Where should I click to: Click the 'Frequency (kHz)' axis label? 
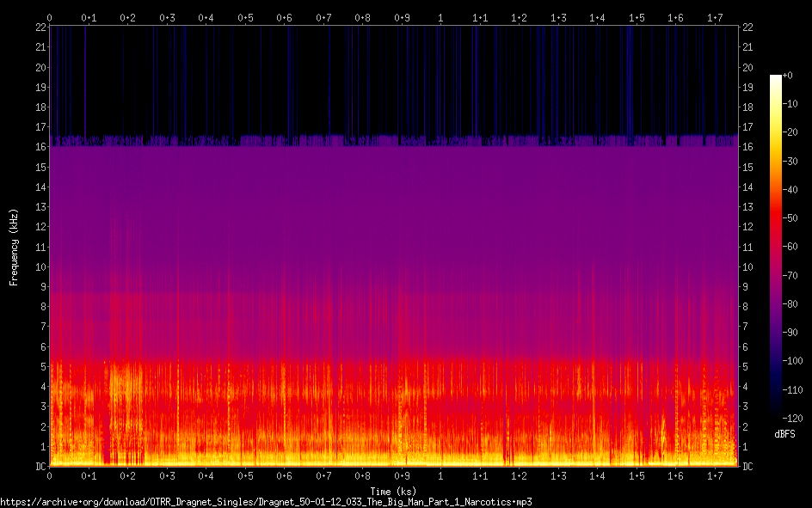pyautogui.click(x=14, y=246)
